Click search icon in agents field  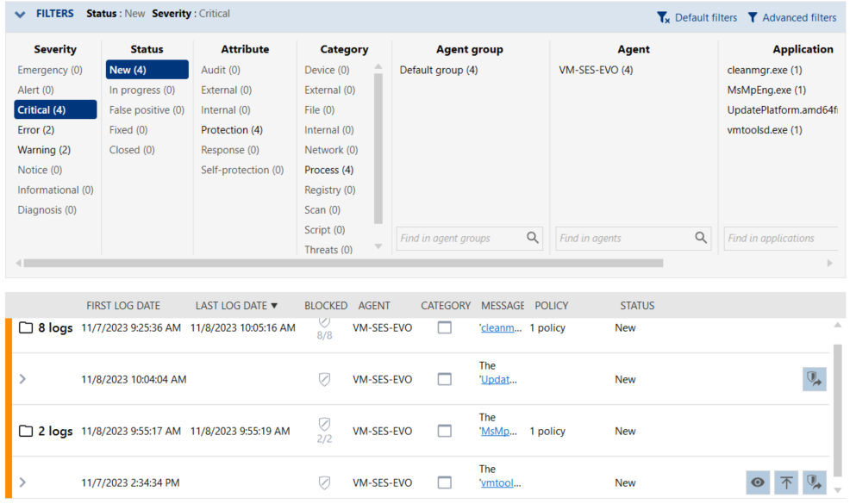(701, 238)
